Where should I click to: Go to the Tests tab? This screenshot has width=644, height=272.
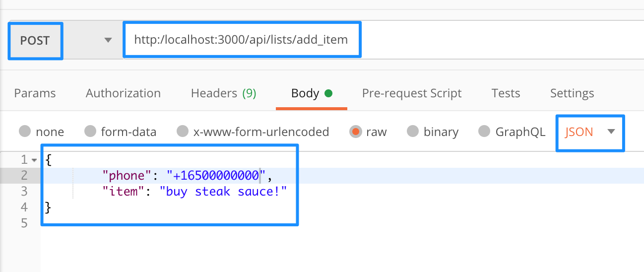[x=506, y=93]
